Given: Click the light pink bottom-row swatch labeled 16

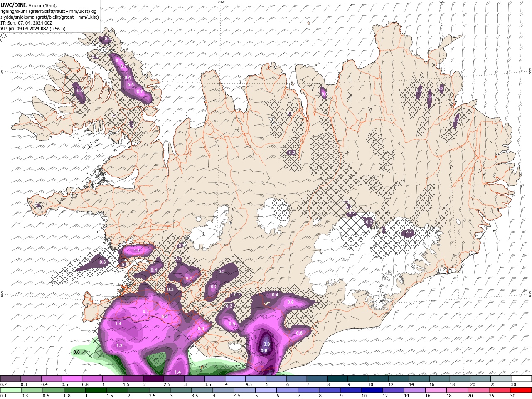Looking at the screenshot, I should coord(436,390).
